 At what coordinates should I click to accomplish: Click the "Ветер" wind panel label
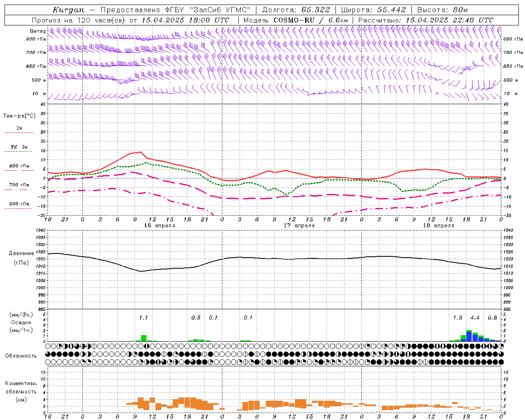coord(38,31)
